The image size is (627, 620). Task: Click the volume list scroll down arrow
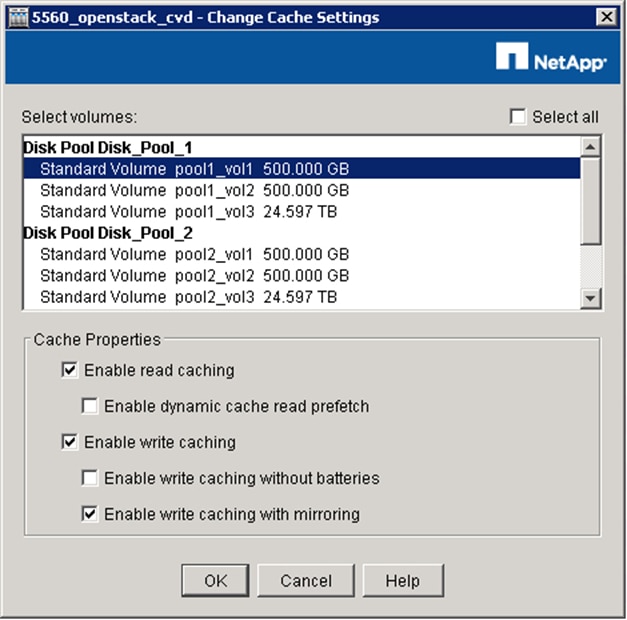(x=591, y=298)
